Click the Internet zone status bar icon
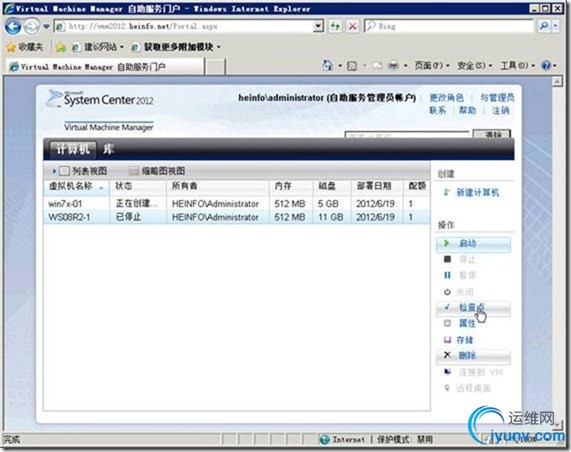This screenshot has height=452, width=571. tap(324, 440)
